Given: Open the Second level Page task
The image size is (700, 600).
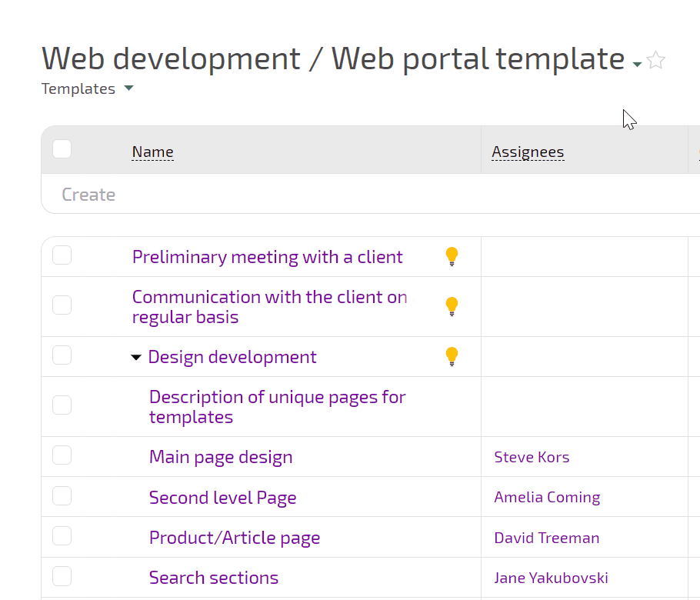Looking at the screenshot, I should tap(222, 498).
